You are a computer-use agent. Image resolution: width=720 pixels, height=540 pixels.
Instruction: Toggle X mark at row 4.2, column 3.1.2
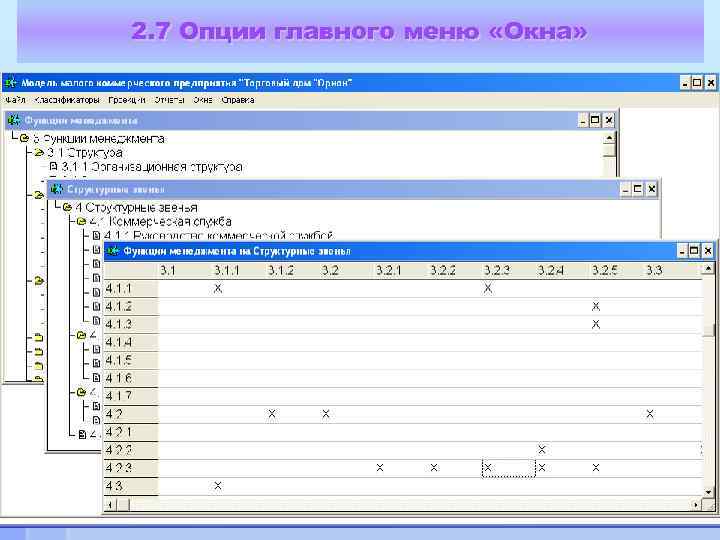click(272, 414)
